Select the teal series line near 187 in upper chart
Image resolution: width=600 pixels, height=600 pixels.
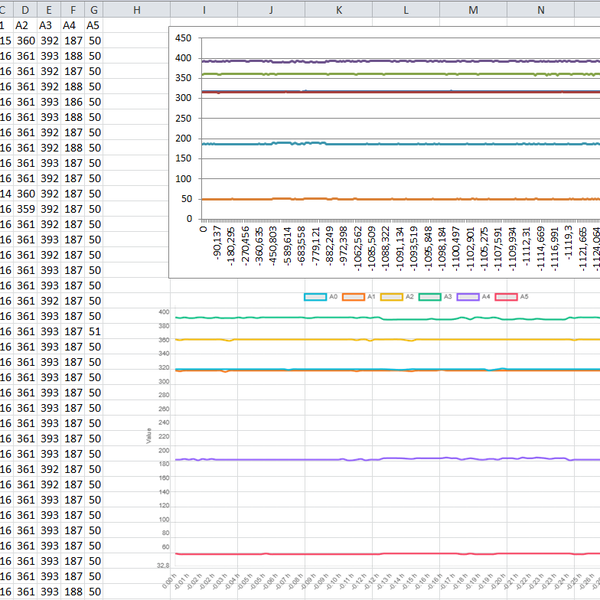point(401,144)
